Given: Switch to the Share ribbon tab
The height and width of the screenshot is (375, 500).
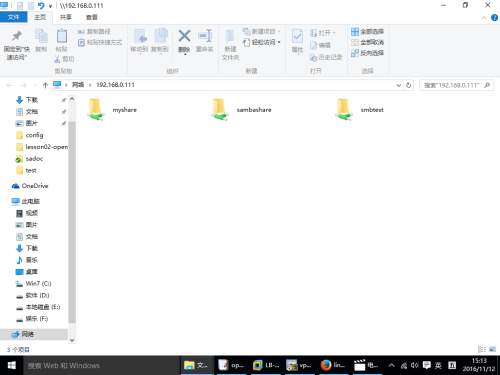Looking at the screenshot, I should pos(66,17).
